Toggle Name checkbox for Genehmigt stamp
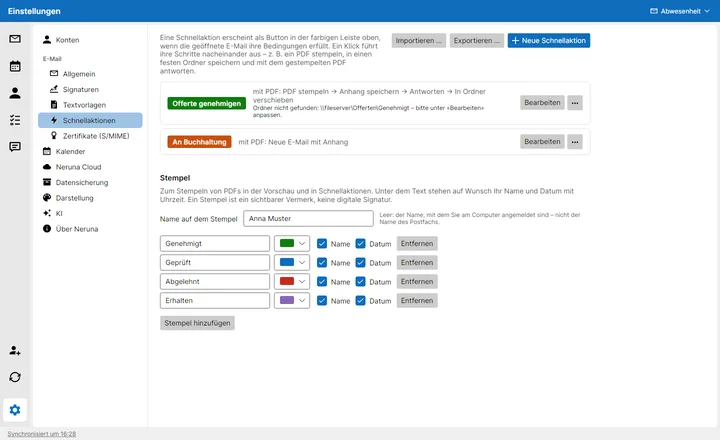 pyautogui.click(x=322, y=243)
